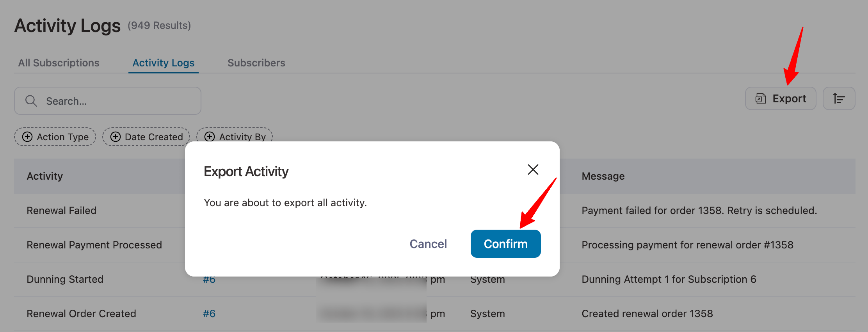868x332 pixels.
Task: Open subscription #6 from Renewal Order Created row
Action: 209,313
